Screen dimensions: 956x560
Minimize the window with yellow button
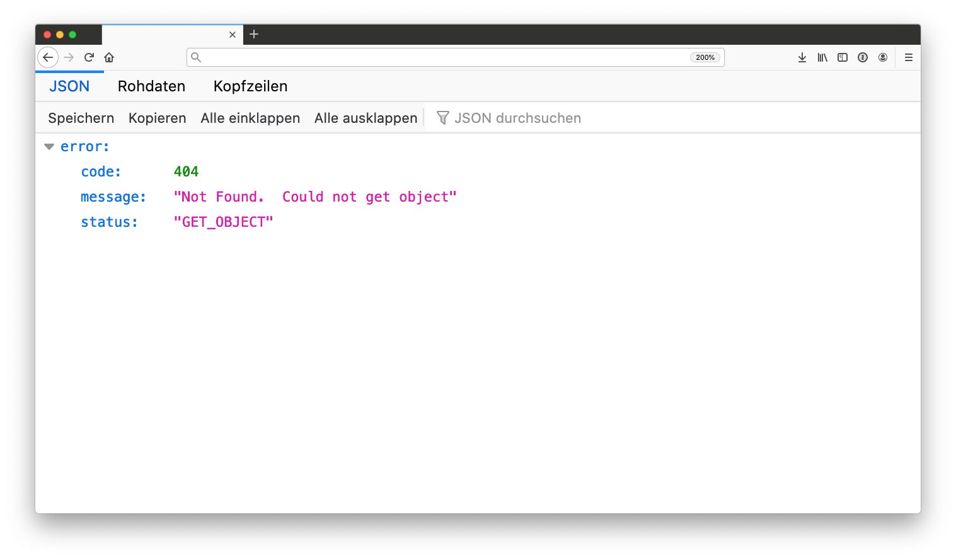[x=60, y=35]
